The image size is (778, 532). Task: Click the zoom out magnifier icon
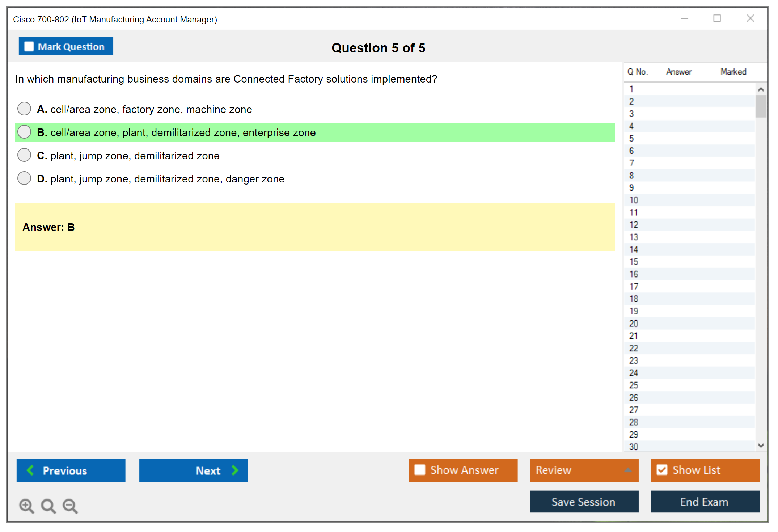[x=70, y=506]
